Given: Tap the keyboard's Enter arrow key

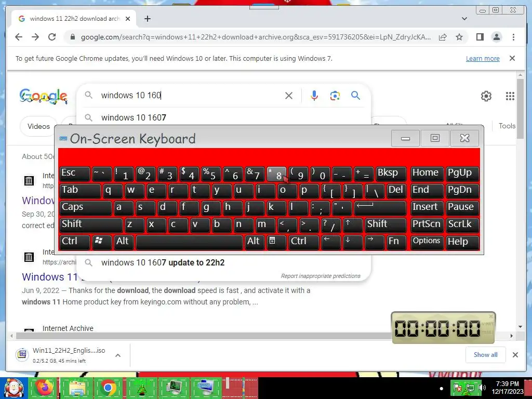Looking at the screenshot, I should tap(380, 208).
